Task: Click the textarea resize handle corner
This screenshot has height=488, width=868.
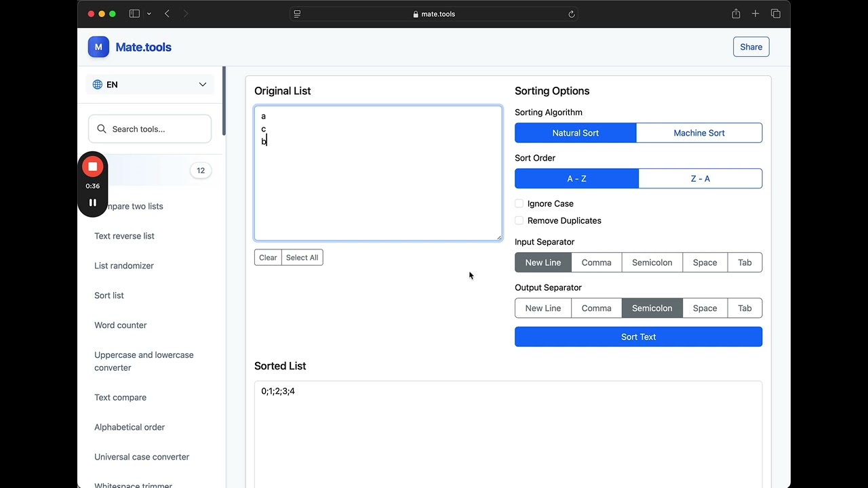Action: pos(498,237)
